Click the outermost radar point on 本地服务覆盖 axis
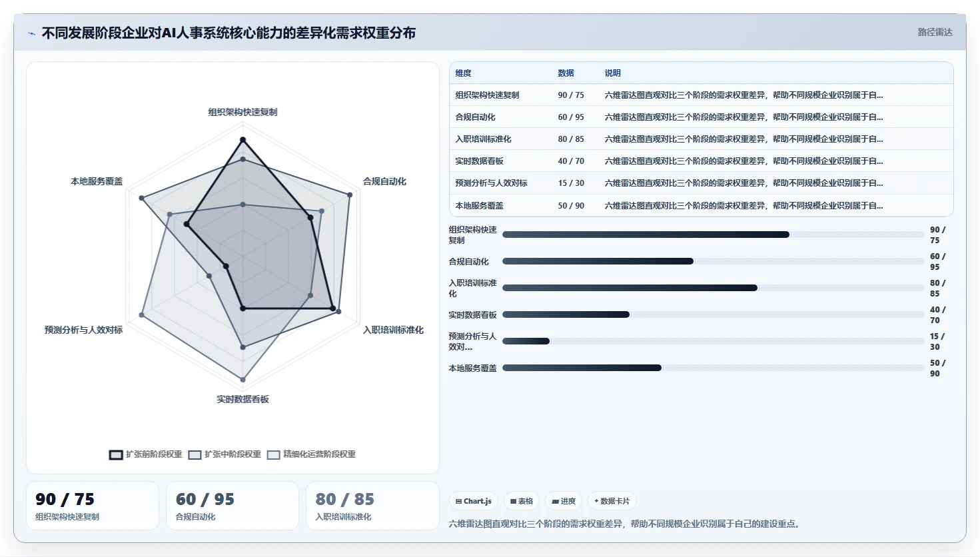The image size is (980, 557). pos(141,198)
